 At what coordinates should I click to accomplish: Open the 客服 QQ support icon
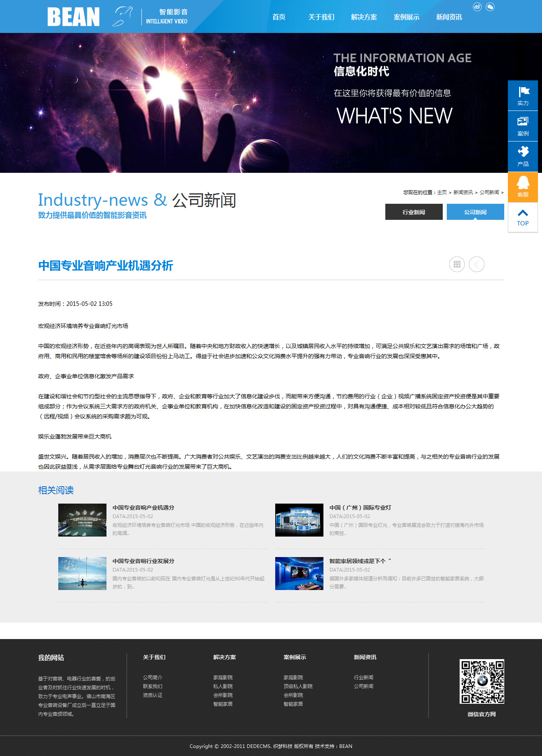[523, 187]
